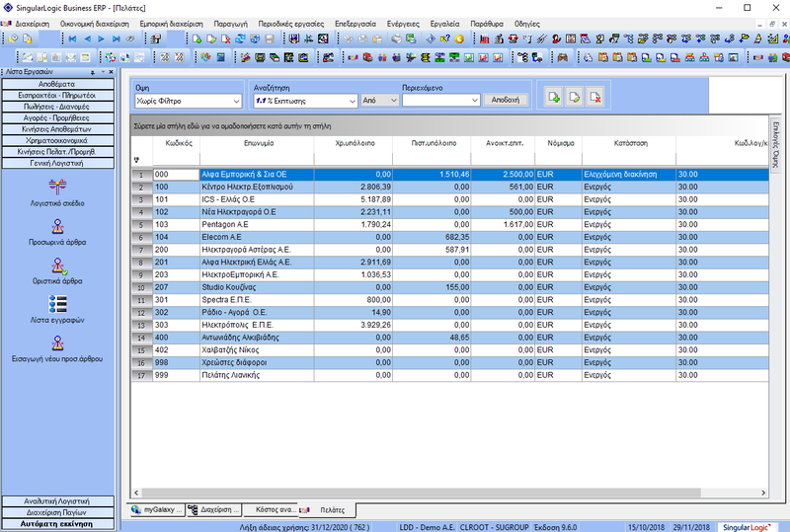Image resolution: width=790 pixels, height=532 pixels.
Task: Open the Εργαλεία menu
Action: pos(444,24)
